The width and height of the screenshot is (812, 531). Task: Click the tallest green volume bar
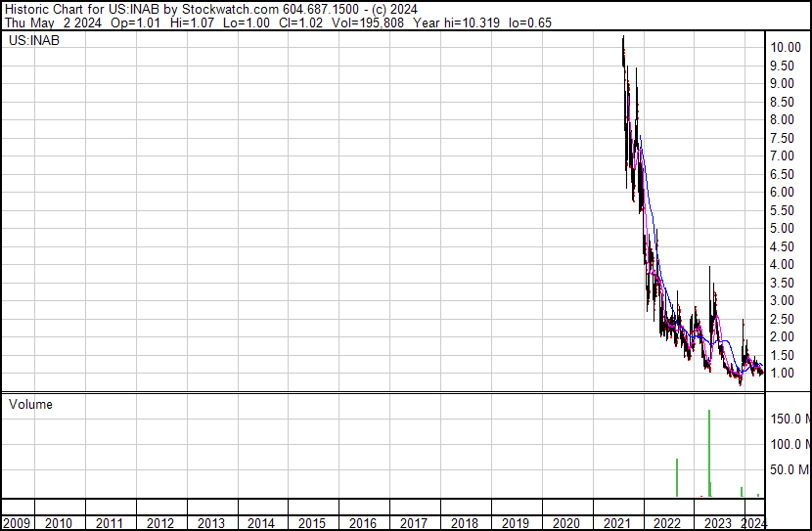(x=708, y=453)
